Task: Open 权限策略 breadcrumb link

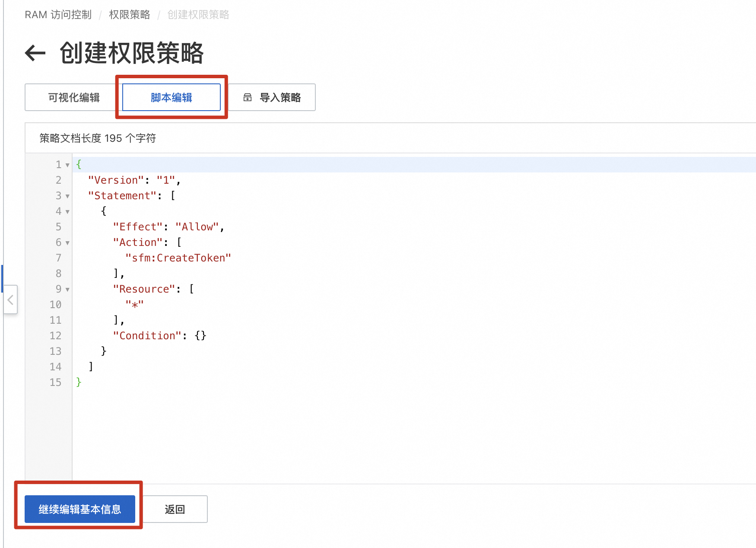Action: 130,15
